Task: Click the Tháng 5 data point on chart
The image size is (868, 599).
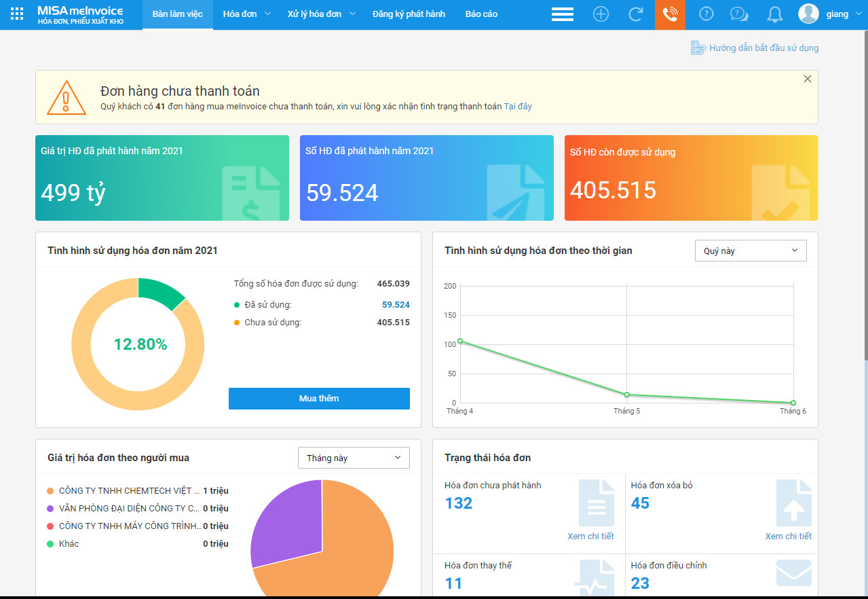Action: [x=626, y=395]
